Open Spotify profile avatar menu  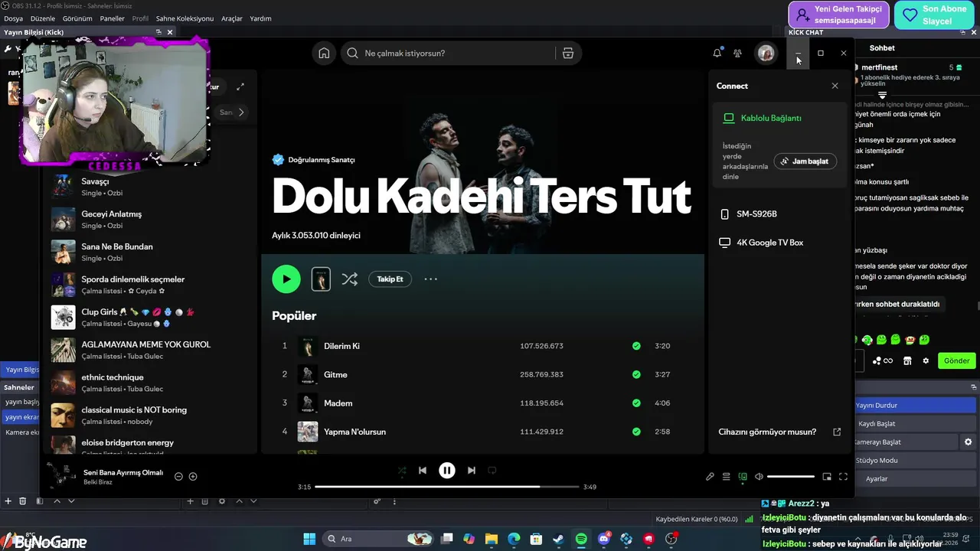point(766,53)
